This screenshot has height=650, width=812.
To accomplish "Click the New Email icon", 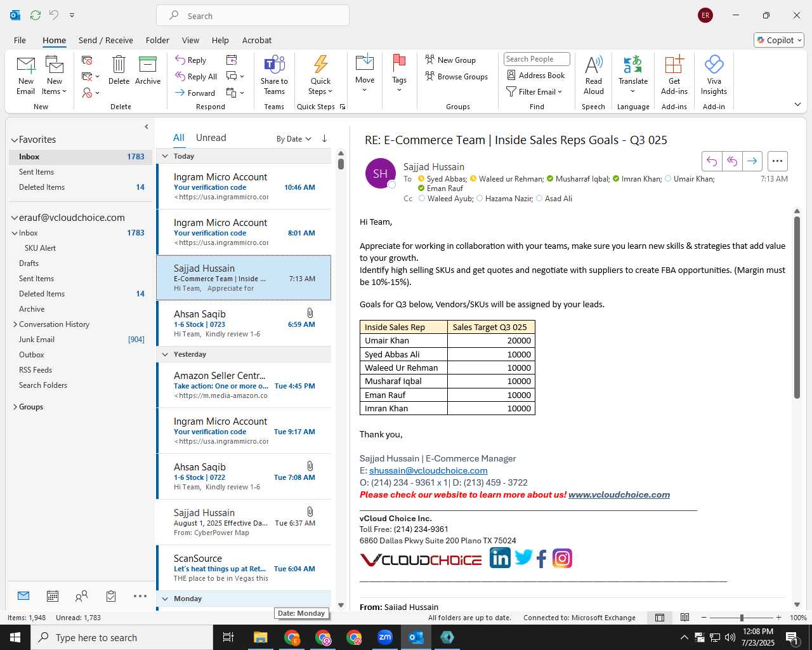I will click(26, 64).
